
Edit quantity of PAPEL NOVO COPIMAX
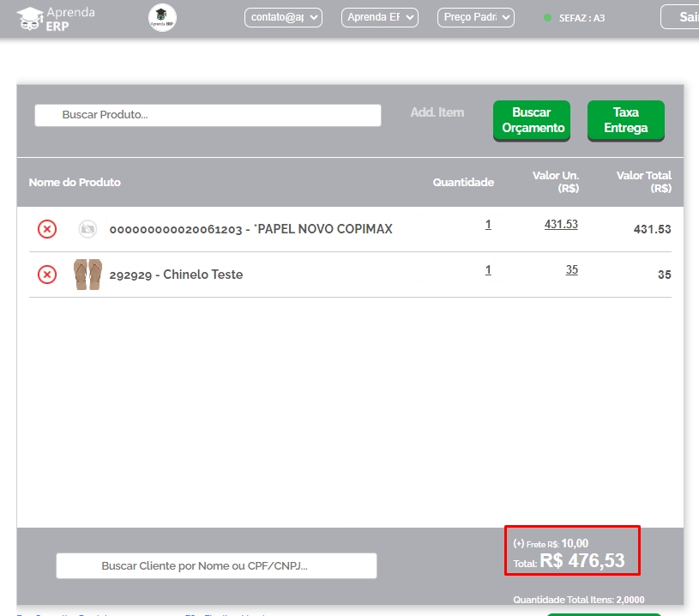(x=488, y=225)
